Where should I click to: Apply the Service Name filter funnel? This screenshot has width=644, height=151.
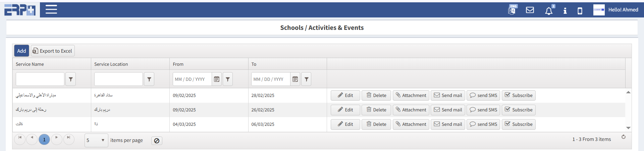click(71, 79)
